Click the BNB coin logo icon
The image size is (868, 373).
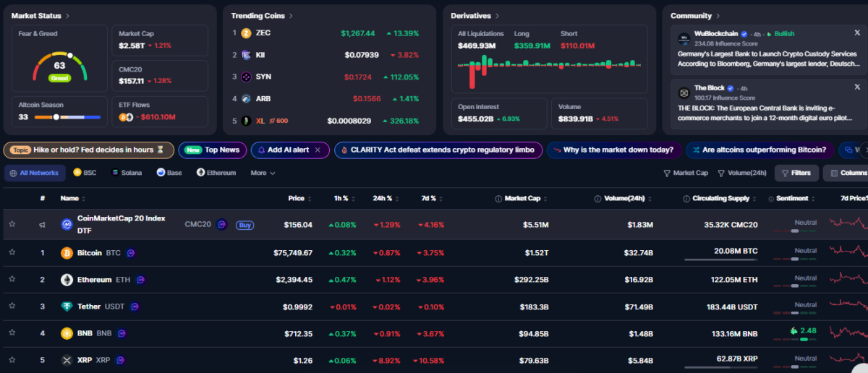[67, 333]
